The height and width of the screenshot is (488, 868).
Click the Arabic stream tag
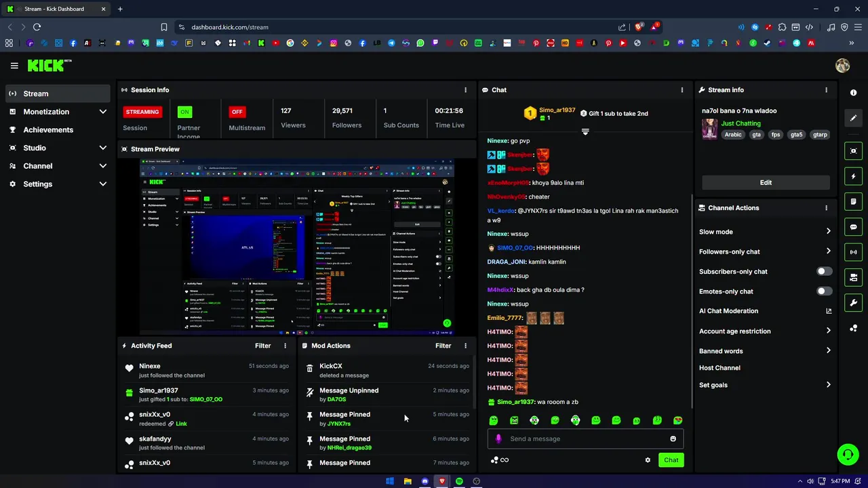click(x=733, y=135)
